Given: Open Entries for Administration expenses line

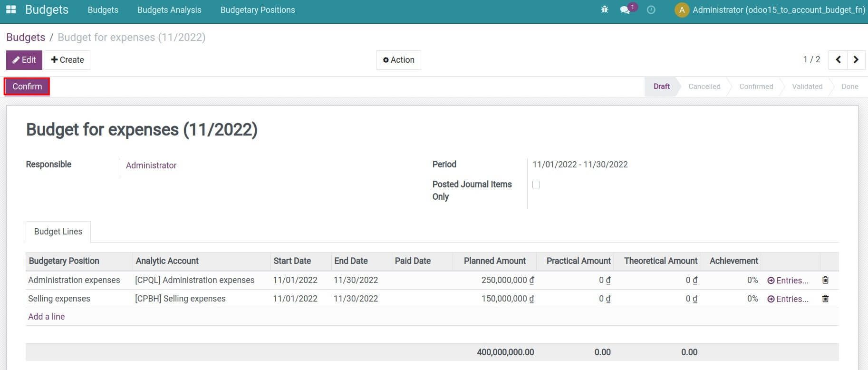Looking at the screenshot, I should click(x=788, y=281).
